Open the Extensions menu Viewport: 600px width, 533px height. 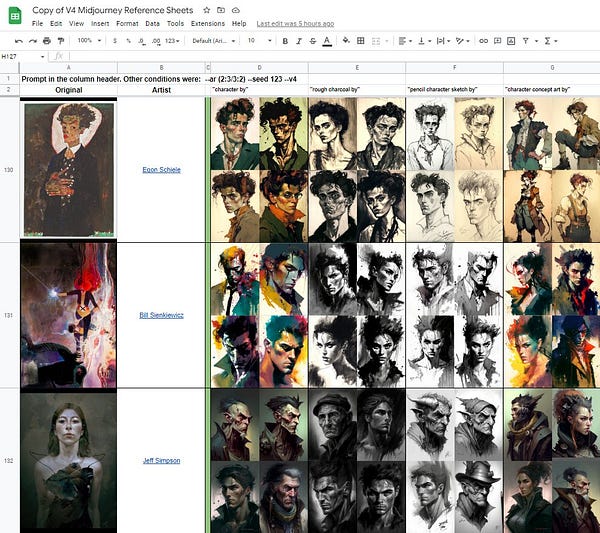click(208, 23)
